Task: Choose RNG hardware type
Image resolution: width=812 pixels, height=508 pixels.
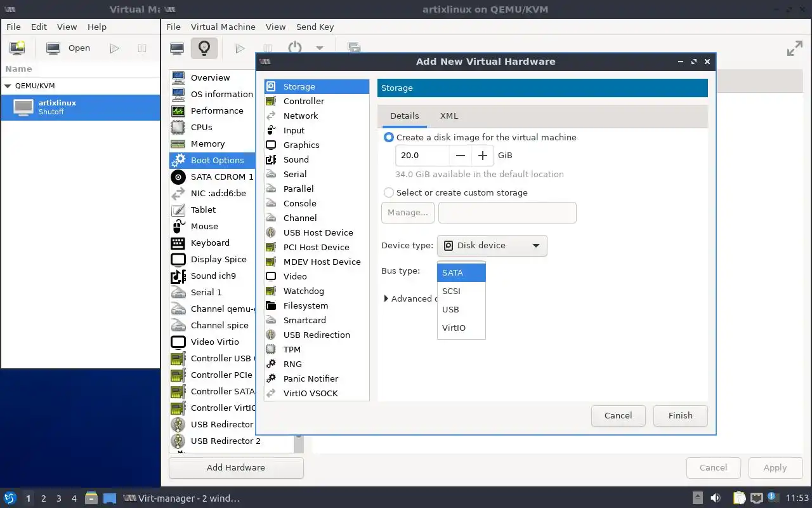Action: pyautogui.click(x=317, y=364)
